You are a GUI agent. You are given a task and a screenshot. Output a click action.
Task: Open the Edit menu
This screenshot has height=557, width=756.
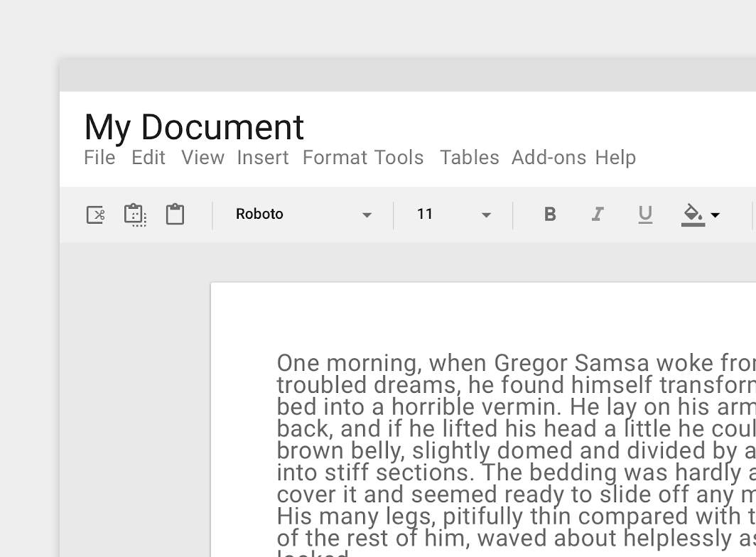coord(148,158)
